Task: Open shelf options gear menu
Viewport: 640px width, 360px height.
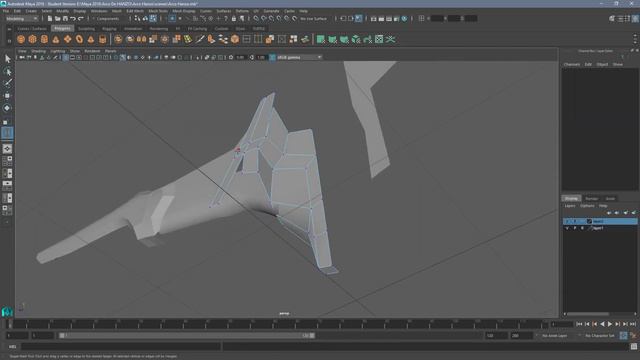Action: (x=9, y=40)
